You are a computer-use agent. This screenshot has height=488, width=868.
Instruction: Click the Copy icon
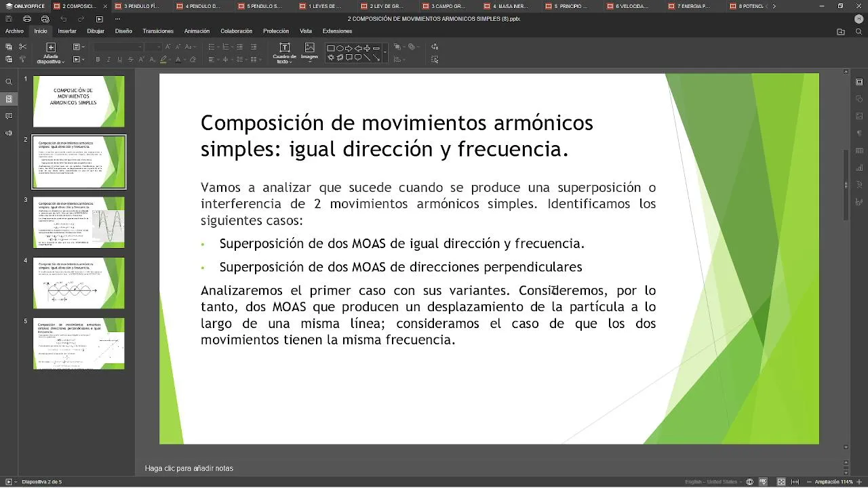tap(9, 47)
